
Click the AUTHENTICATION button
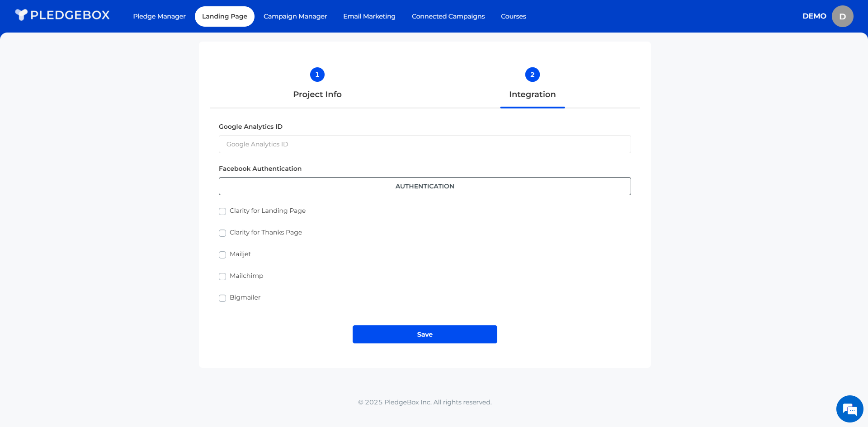coord(425,186)
